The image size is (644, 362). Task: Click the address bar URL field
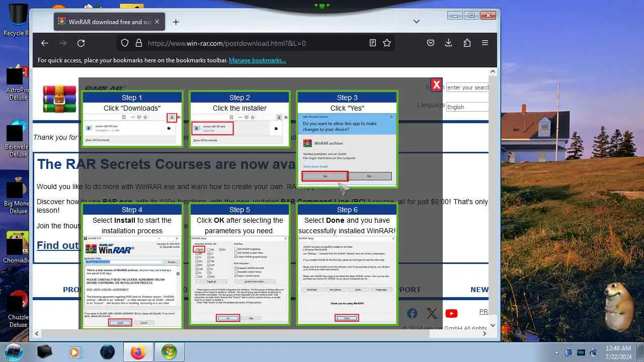click(x=257, y=43)
